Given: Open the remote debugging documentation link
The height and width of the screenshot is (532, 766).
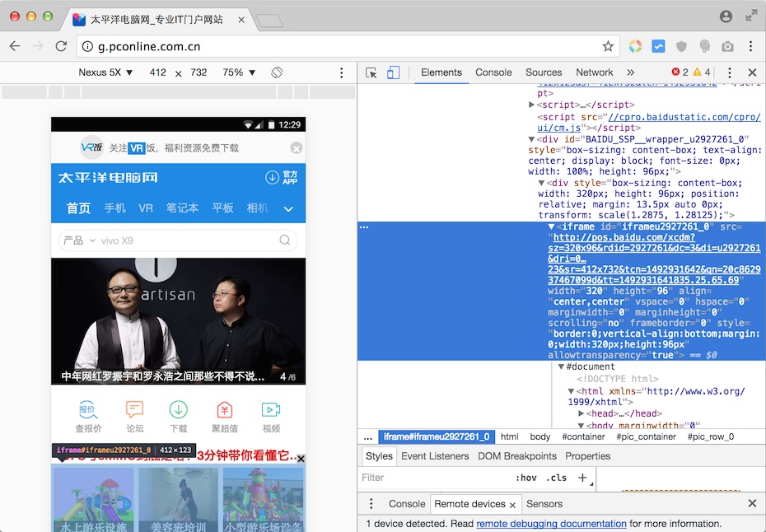Looking at the screenshot, I should pyautogui.click(x=551, y=524).
